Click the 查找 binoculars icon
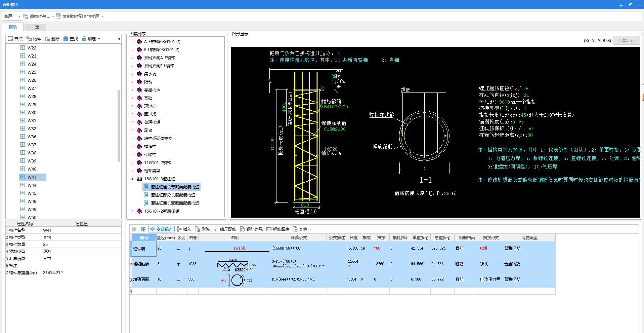Screen dimensions: 644x333 [66, 39]
